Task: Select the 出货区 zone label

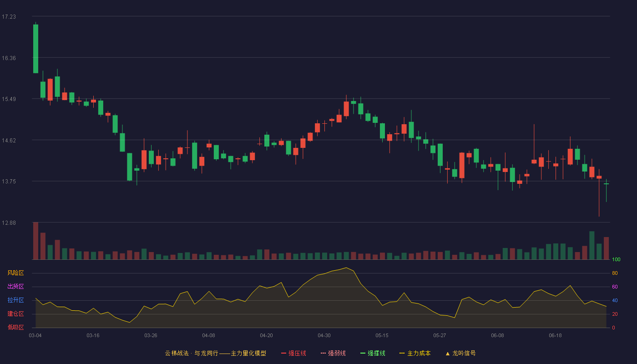Action: (x=15, y=287)
